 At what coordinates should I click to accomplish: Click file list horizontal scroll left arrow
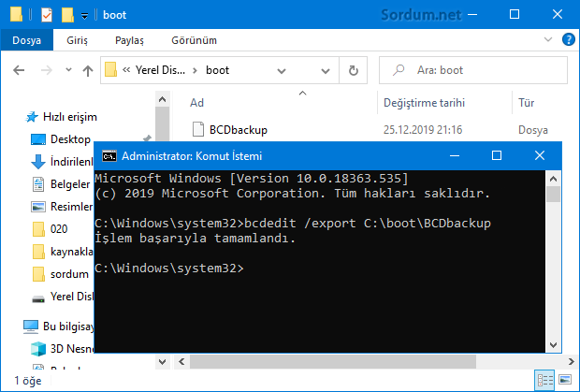coord(181,362)
